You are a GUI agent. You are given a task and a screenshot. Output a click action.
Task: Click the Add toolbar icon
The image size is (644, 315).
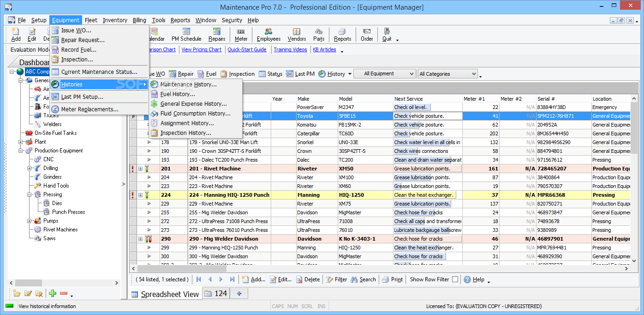click(x=16, y=35)
